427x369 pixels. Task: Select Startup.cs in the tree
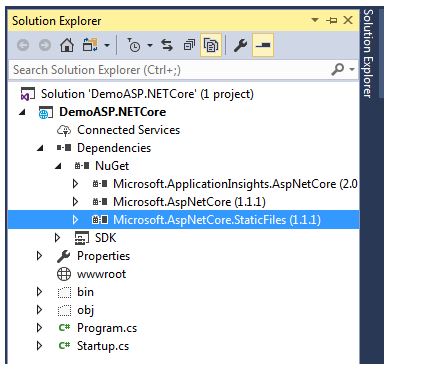(103, 346)
